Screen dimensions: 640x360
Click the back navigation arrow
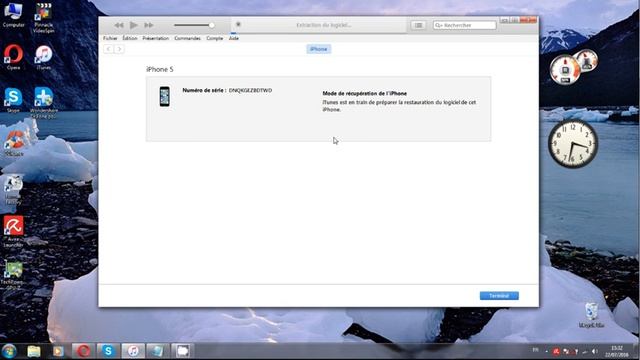[x=109, y=49]
